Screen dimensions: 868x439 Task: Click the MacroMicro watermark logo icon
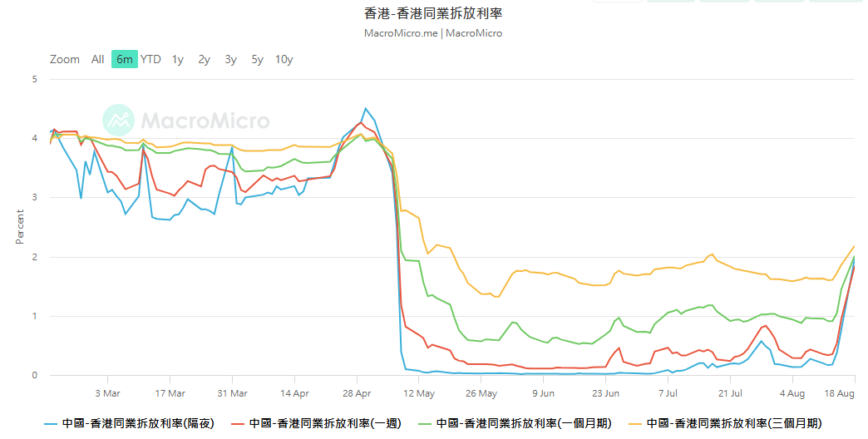[x=118, y=120]
